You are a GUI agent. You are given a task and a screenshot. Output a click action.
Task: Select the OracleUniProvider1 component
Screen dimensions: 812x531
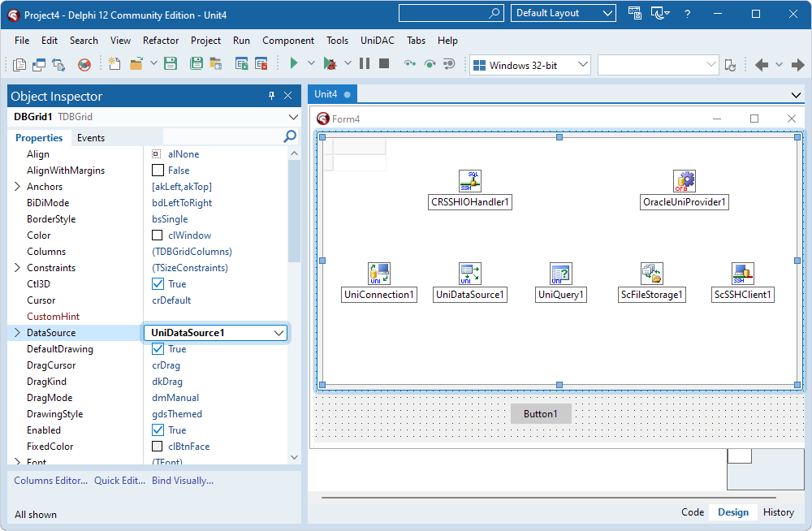685,180
